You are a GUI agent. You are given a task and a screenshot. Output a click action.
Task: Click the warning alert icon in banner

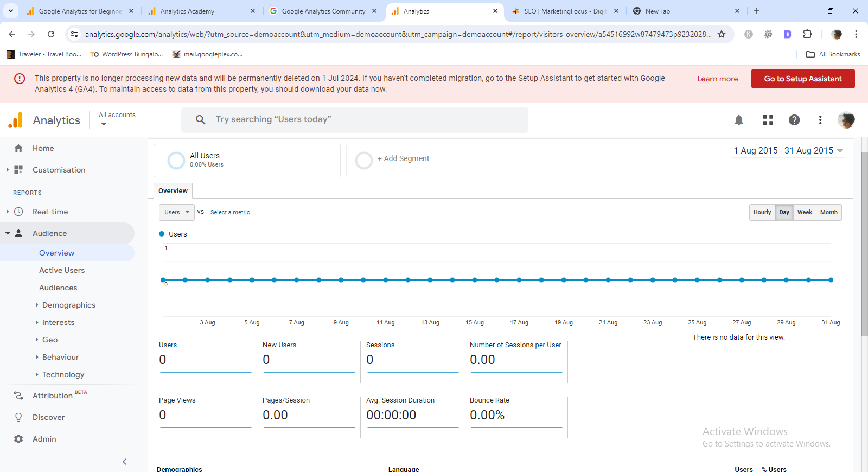20,79
